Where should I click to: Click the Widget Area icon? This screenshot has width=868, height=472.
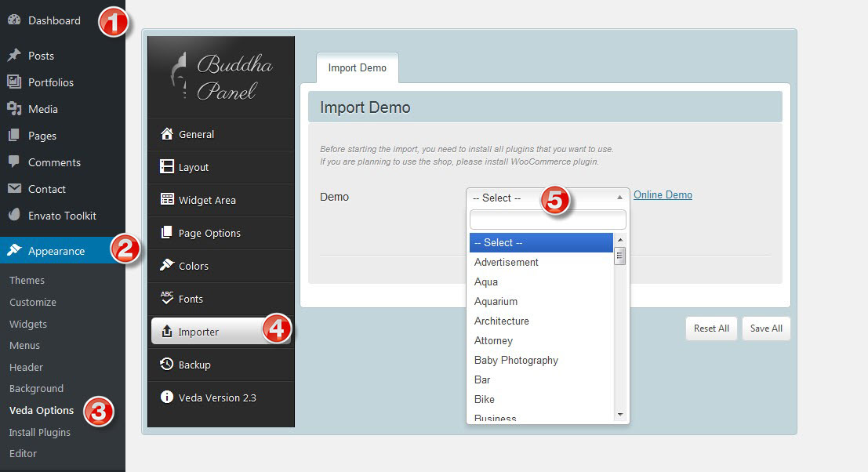pos(167,199)
